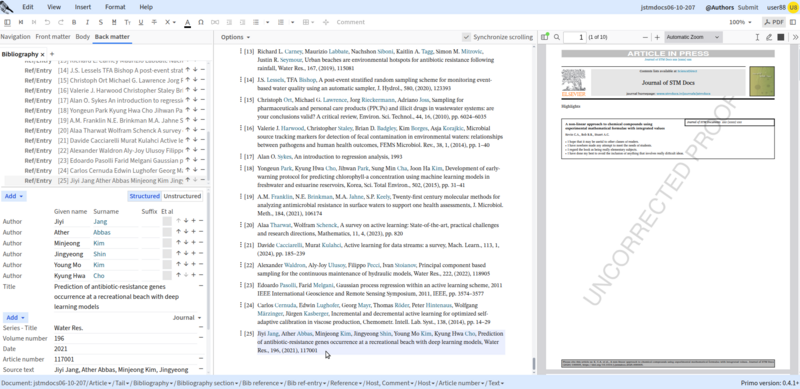This screenshot has width=800, height=389.
Task: Click the Comment toolbar button
Action: (x=351, y=22)
